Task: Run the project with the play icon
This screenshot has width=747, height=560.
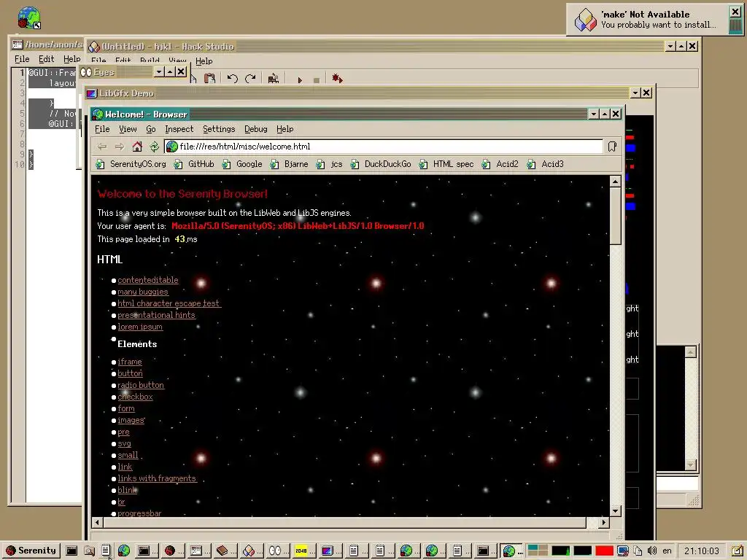Action: [300, 79]
